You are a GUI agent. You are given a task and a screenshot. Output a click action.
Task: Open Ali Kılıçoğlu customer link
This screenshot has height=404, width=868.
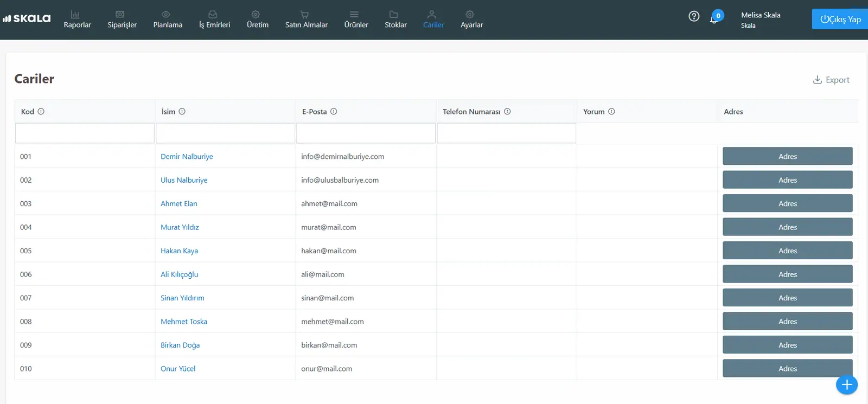tap(179, 274)
